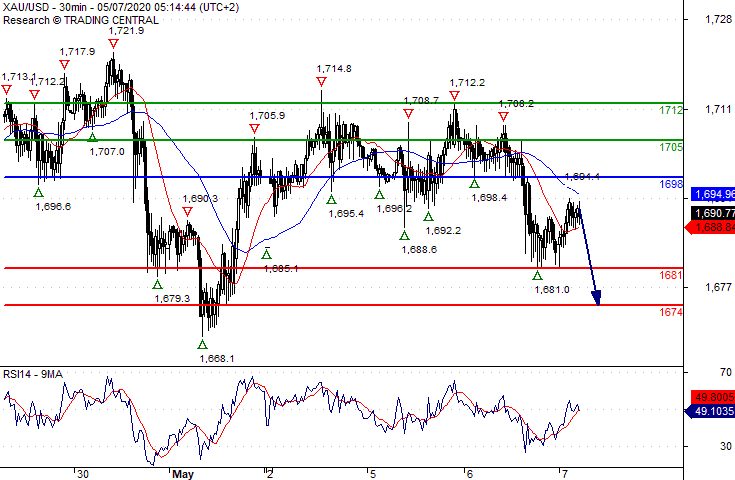Click the green triangle marker above 1,696.6

38,192
